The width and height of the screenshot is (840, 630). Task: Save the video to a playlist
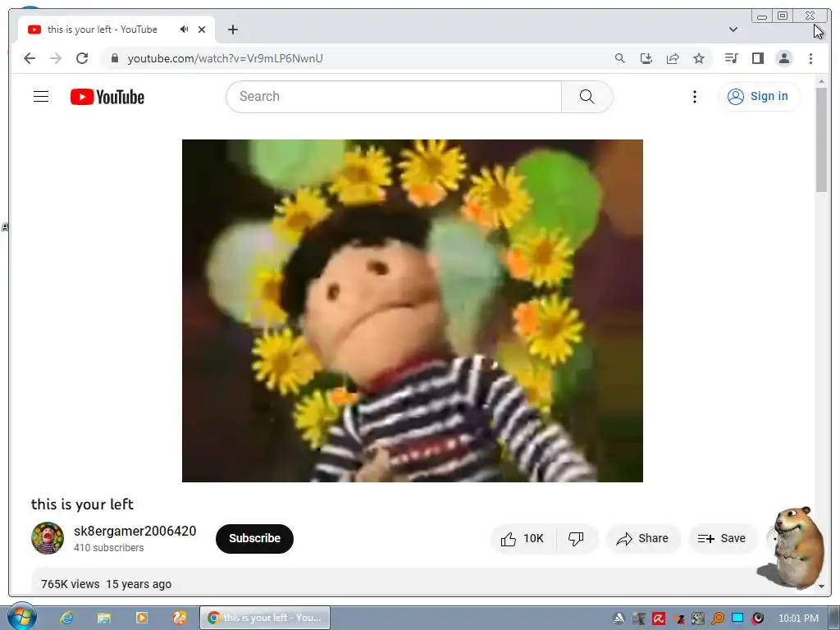[722, 538]
